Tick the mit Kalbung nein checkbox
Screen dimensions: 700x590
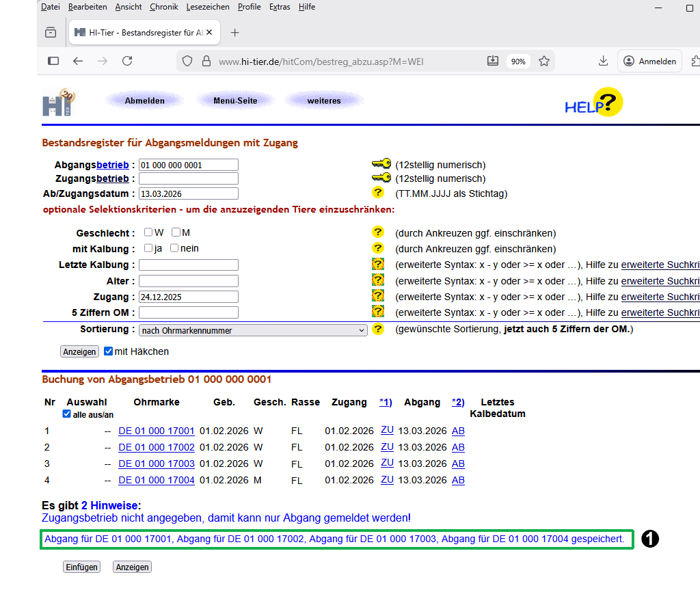pyautogui.click(x=174, y=248)
